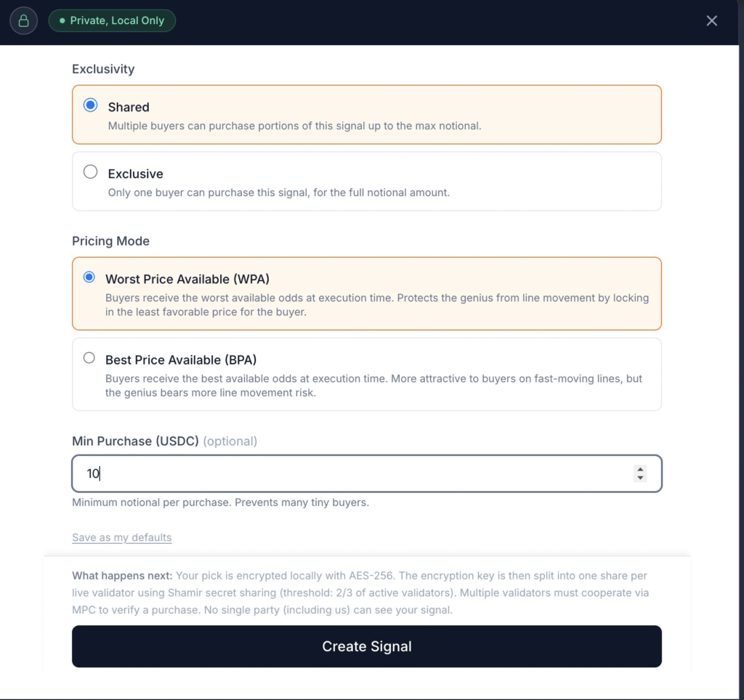744x700 pixels.
Task: Click the Best Price Available description text
Action: [373, 386]
